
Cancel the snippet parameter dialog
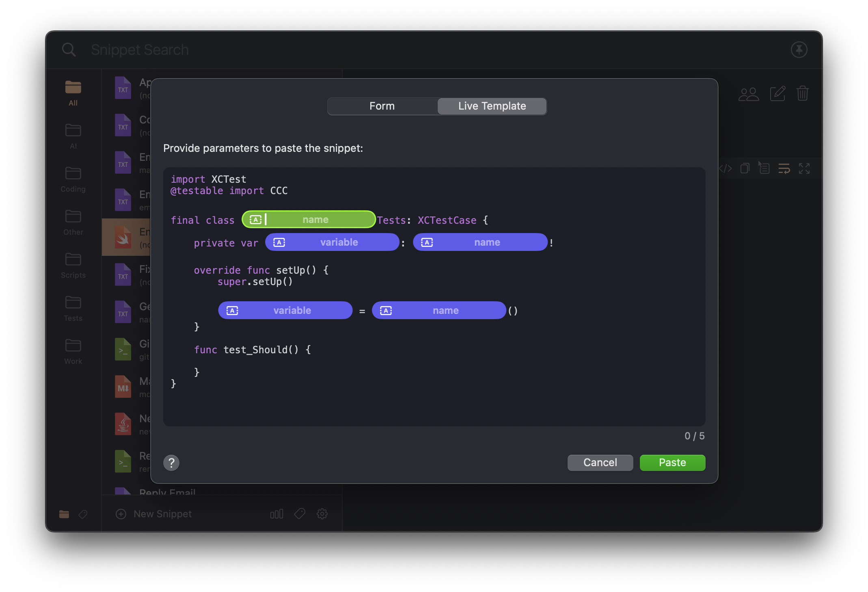(x=600, y=462)
